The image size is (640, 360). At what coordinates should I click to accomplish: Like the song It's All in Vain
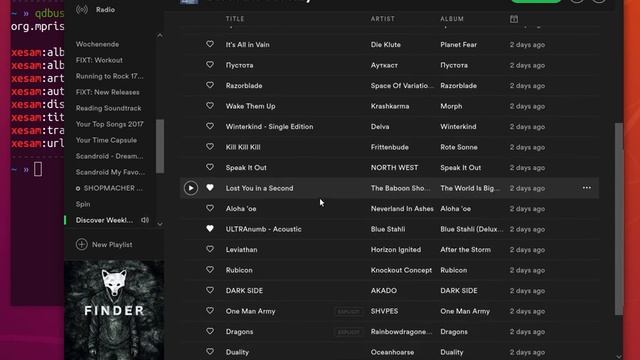point(210,44)
